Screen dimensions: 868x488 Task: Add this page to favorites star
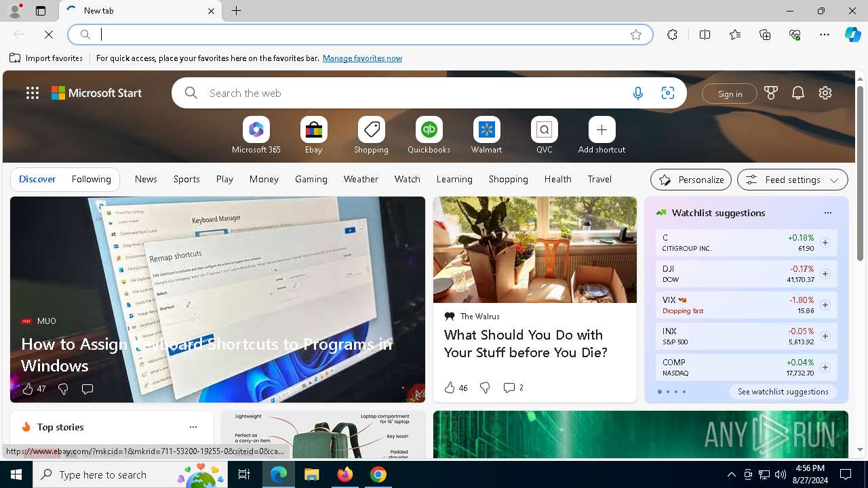[x=636, y=35]
